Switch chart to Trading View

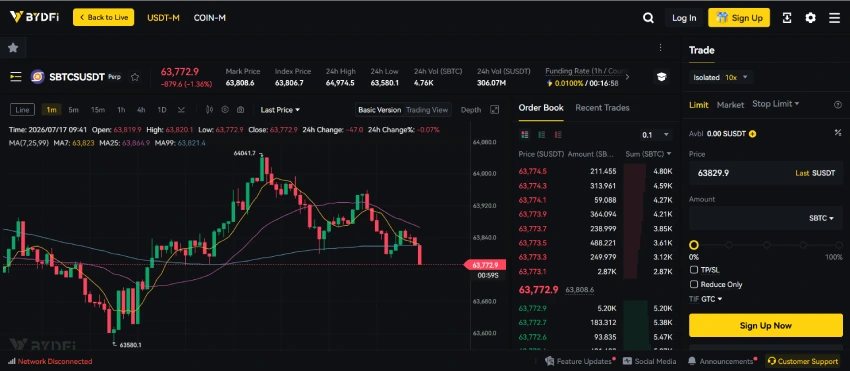pyautogui.click(x=427, y=110)
